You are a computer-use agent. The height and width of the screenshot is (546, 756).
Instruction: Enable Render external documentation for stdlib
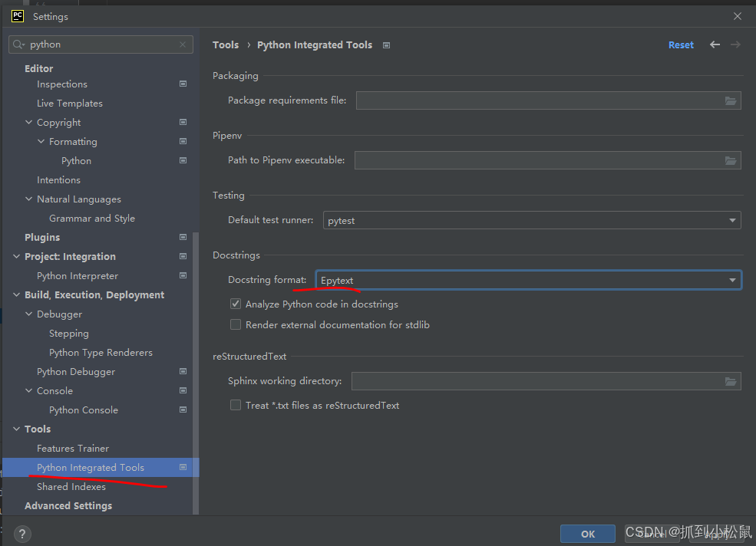click(236, 325)
